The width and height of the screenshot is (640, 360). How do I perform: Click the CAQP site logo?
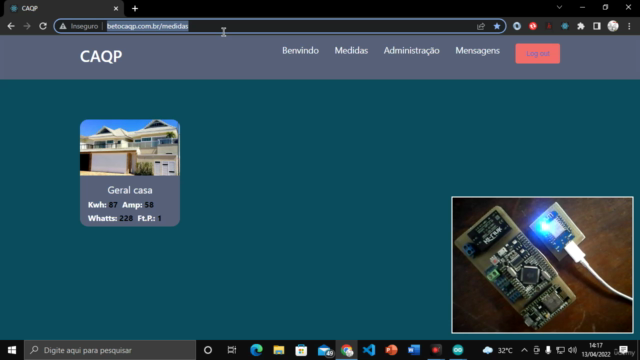coord(101,56)
